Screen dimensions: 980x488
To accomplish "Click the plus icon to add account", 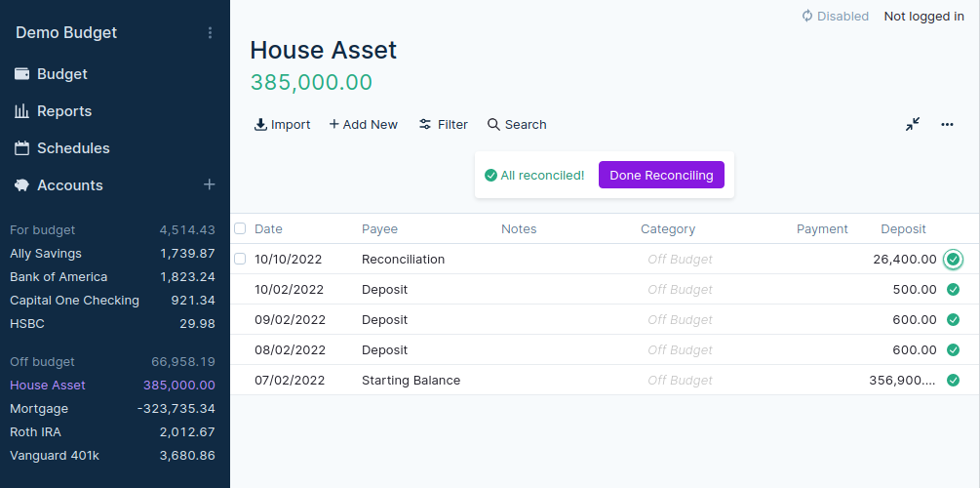I will point(209,184).
